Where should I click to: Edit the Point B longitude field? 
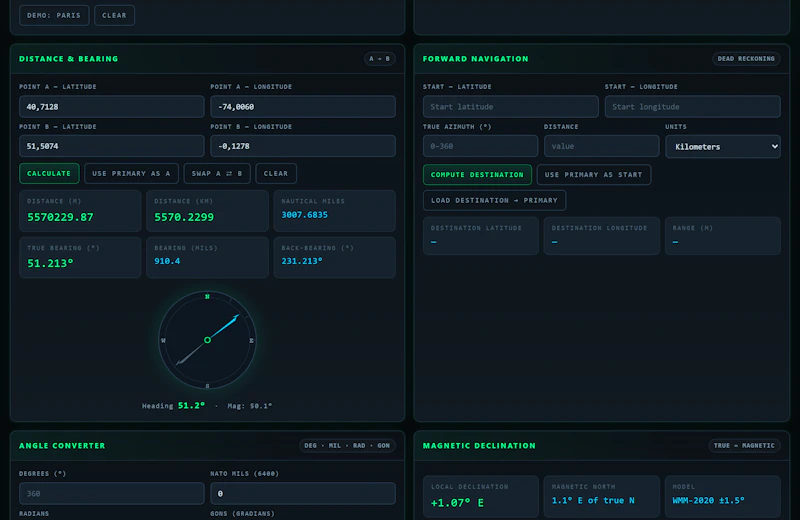click(x=303, y=146)
